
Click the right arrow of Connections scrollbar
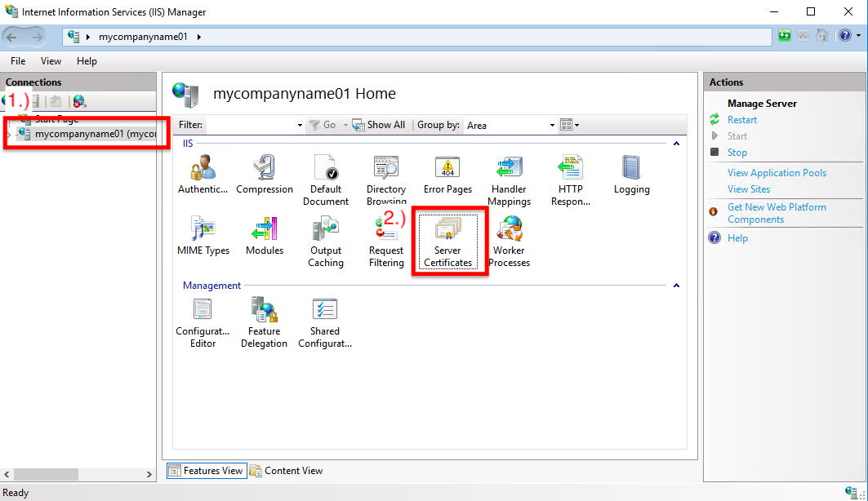click(x=149, y=474)
